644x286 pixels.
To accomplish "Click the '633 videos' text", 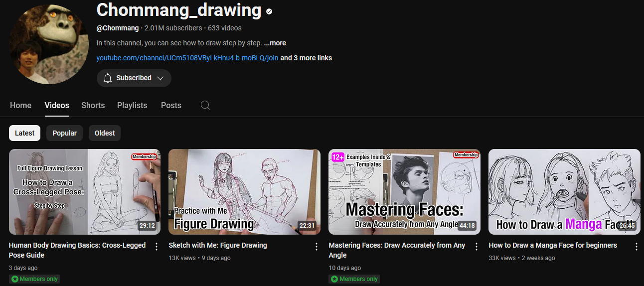I will (225, 28).
